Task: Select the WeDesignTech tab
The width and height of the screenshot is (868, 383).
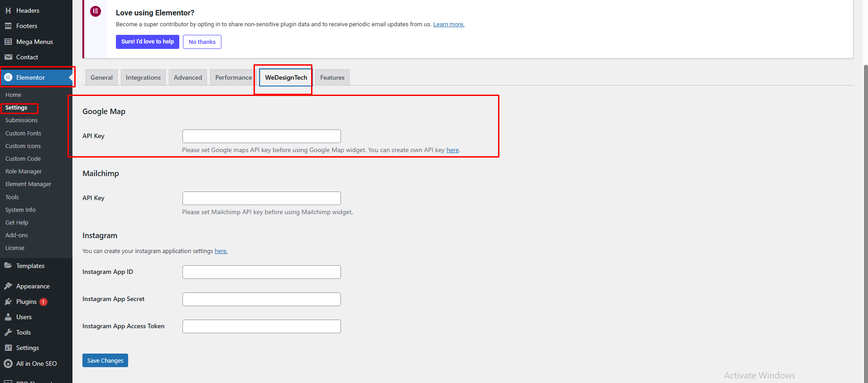Action: click(x=286, y=77)
